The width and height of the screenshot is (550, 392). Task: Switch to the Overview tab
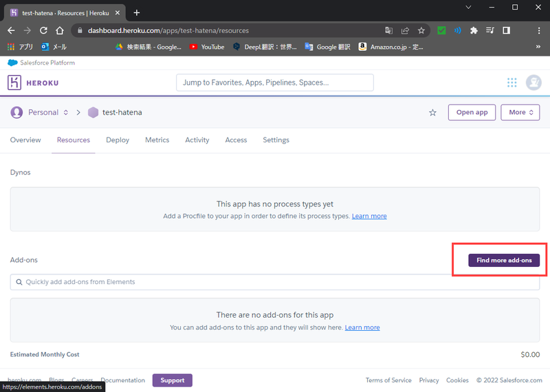25,140
